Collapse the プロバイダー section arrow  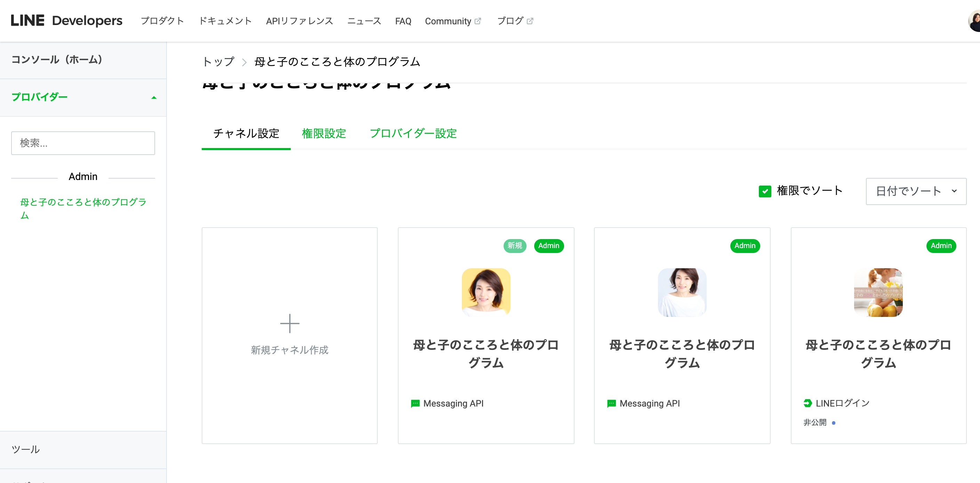[x=154, y=98]
